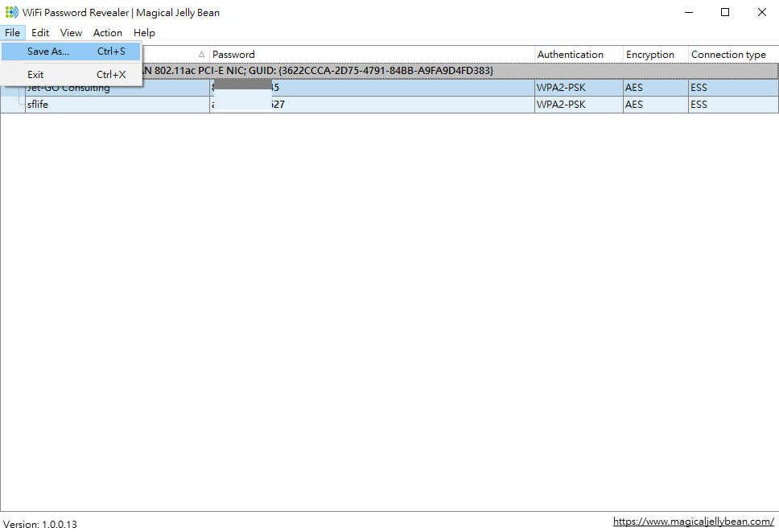
Task: Click ESS in Jet-GO Consulting row
Action: click(x=699, y=88)
